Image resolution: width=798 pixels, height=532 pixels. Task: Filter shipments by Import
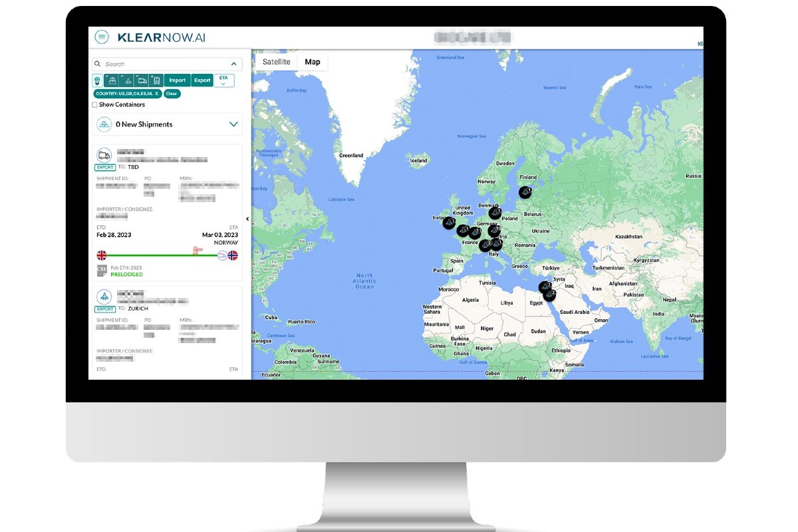click(x=177, y=80)
